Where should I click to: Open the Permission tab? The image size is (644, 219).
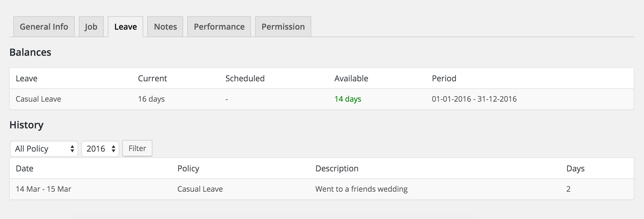point(283,27)
